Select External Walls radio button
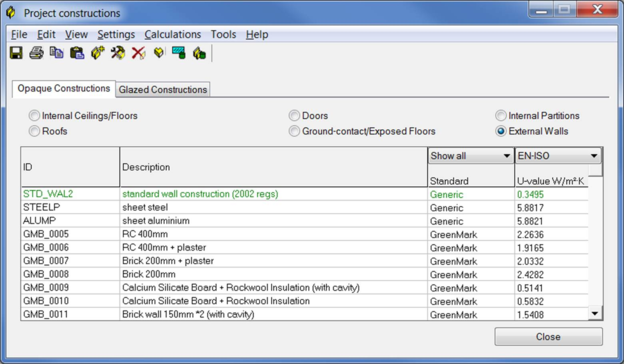 tap(501, 131)
